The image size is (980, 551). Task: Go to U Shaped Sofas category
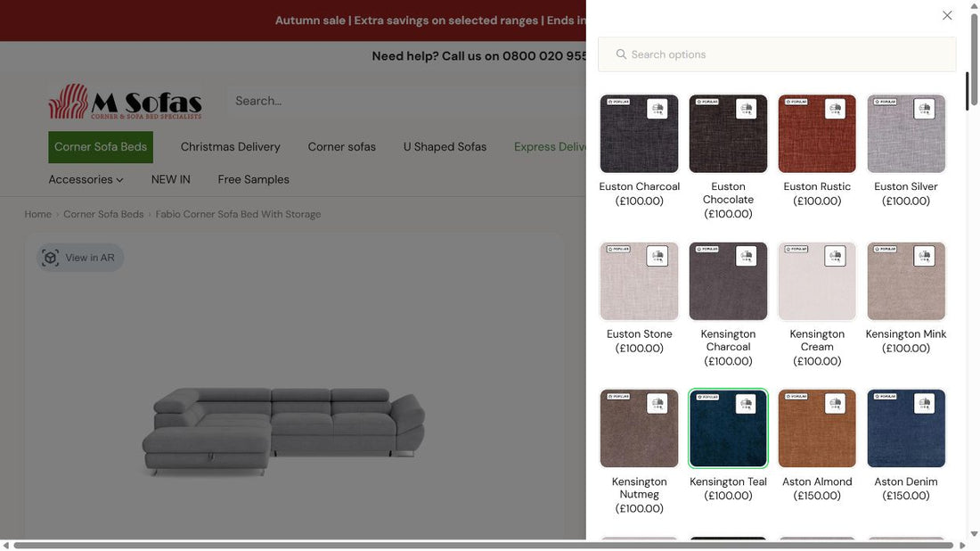[x=445, y=147]
